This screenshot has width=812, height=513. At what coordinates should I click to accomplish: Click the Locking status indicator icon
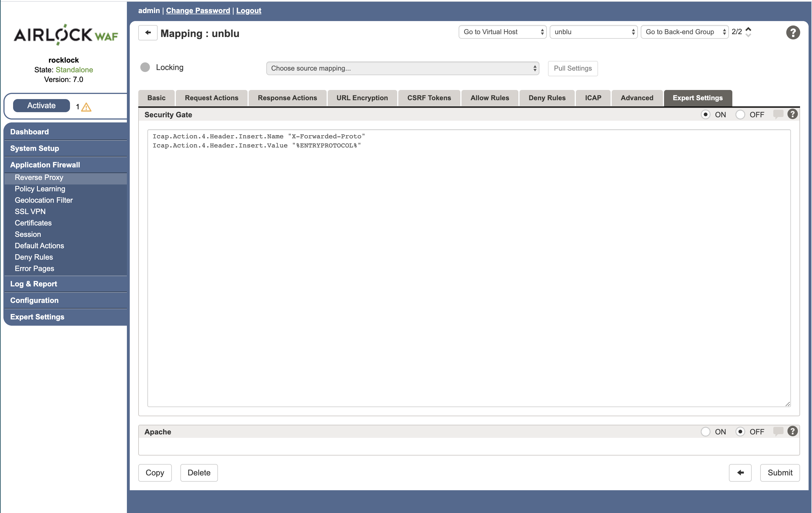click(x=146, y=67)
